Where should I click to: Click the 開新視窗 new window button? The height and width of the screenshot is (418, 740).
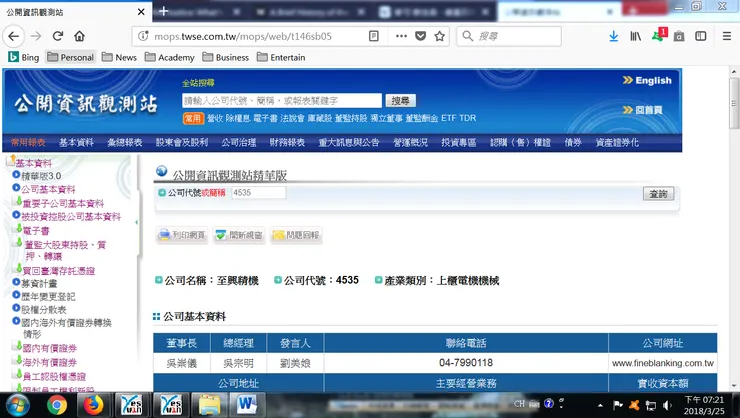tap(239, 235)
